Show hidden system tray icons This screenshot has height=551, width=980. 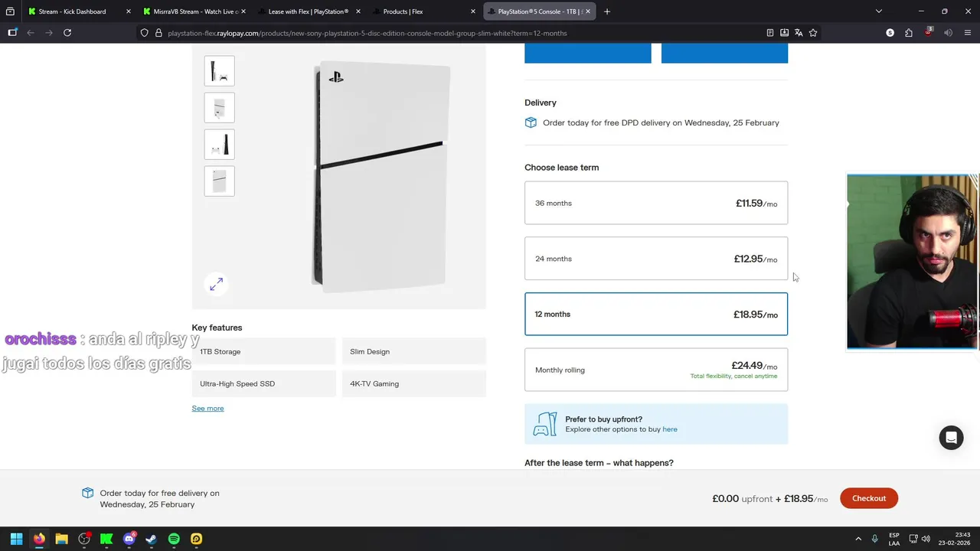coord(858,539)
